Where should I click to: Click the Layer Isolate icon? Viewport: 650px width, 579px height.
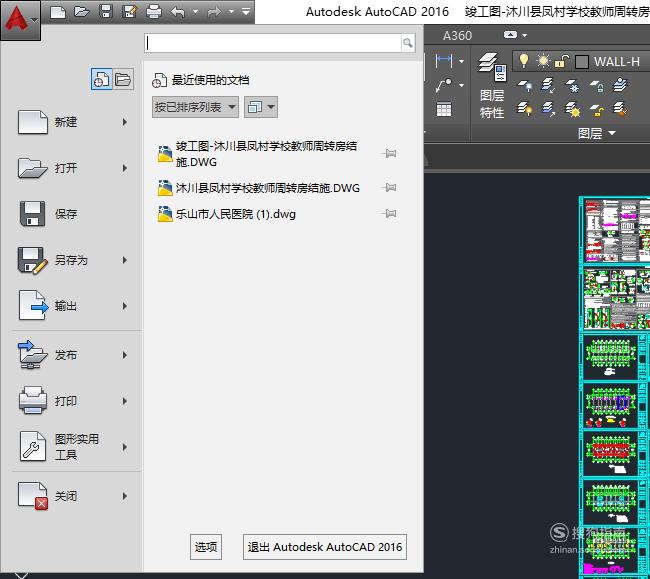[x=548, y=85]
